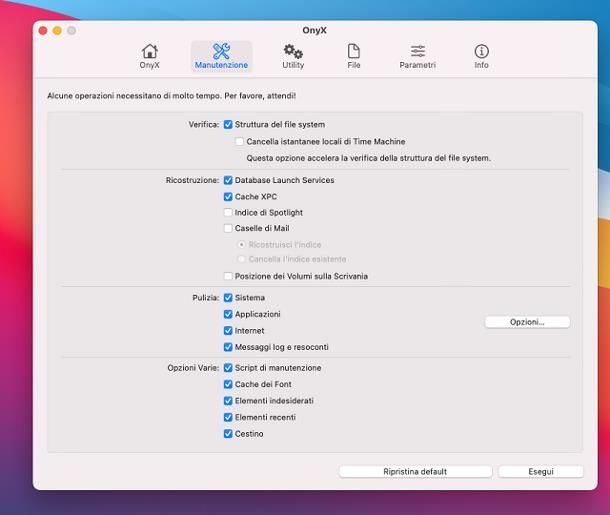The width and height of the screenshot is (610, 515).
Task: Toggle Elementi indesiderati checkbox
Action: [x=228, y=401]
